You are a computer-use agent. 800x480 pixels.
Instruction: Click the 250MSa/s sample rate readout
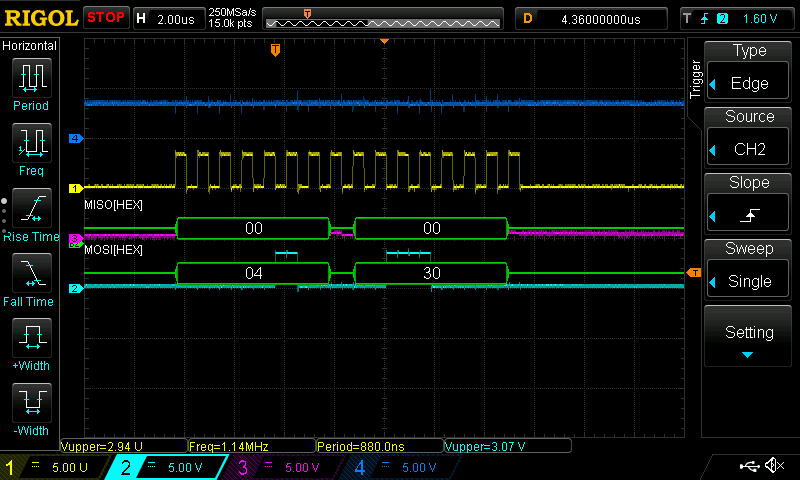coord(232,13)
